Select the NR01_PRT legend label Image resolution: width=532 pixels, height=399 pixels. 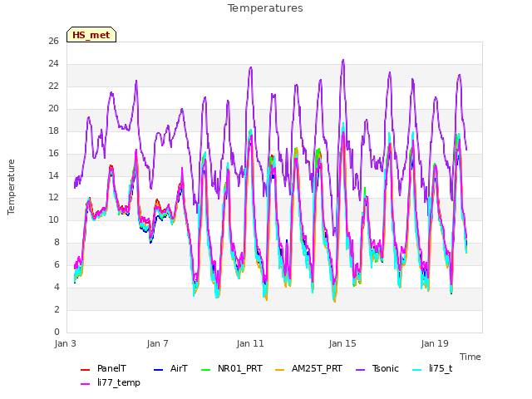[x=240, y=368]
